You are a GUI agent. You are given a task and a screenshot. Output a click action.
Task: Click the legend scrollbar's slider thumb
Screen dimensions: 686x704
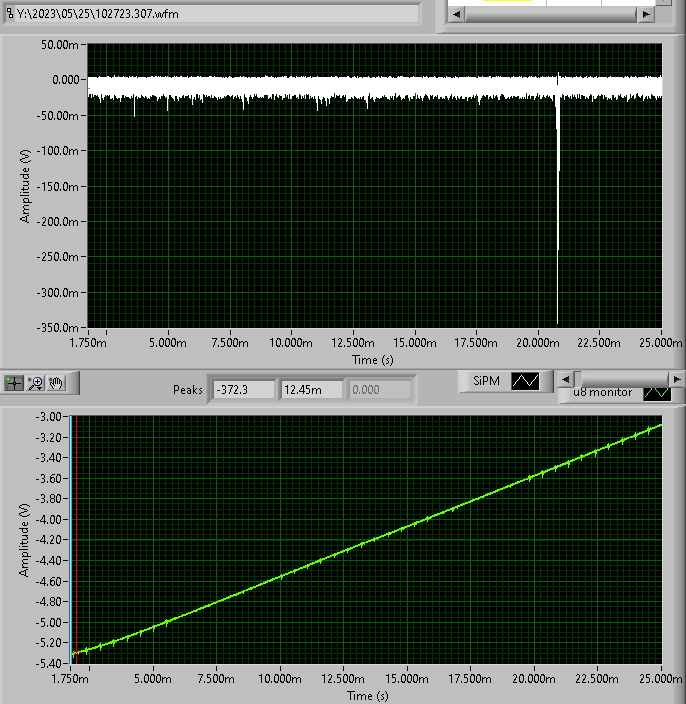click(x=620, y=380)
